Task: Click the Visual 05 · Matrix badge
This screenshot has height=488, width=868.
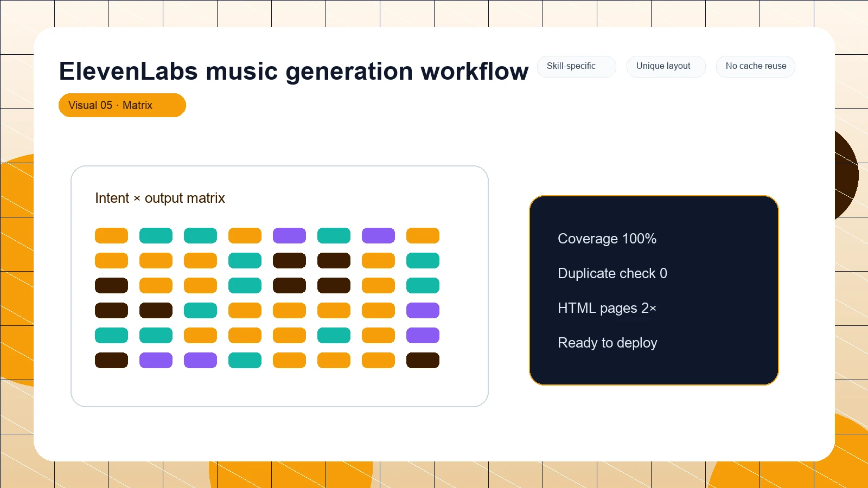Action: click(122, 105)
